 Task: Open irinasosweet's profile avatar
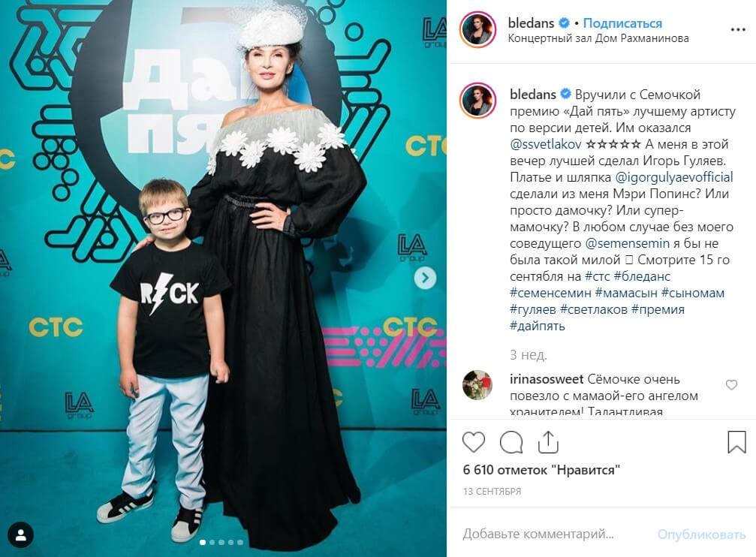pos(477,385)
